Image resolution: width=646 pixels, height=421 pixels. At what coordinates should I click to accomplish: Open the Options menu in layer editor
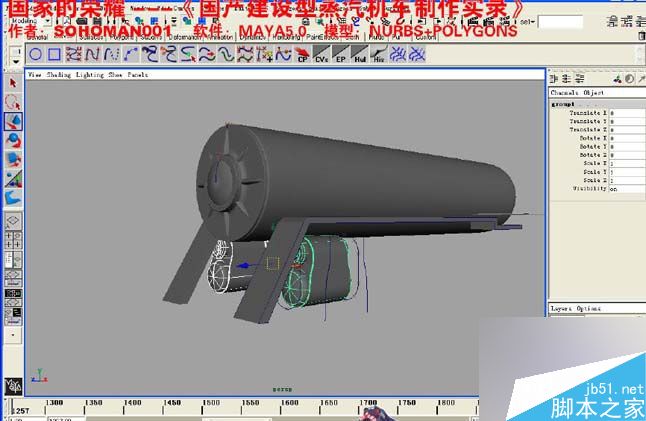(x=589, y=308)
